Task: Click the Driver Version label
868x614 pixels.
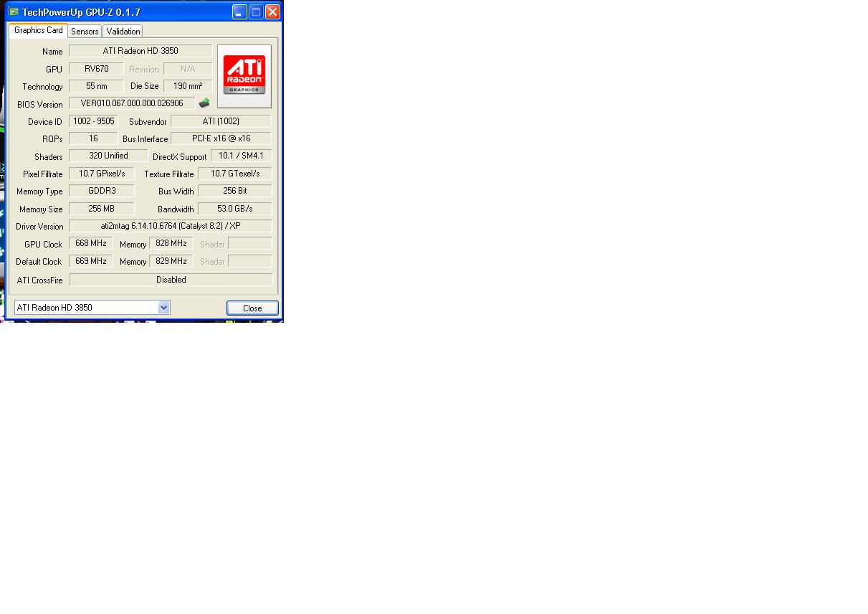Action: 40,227
